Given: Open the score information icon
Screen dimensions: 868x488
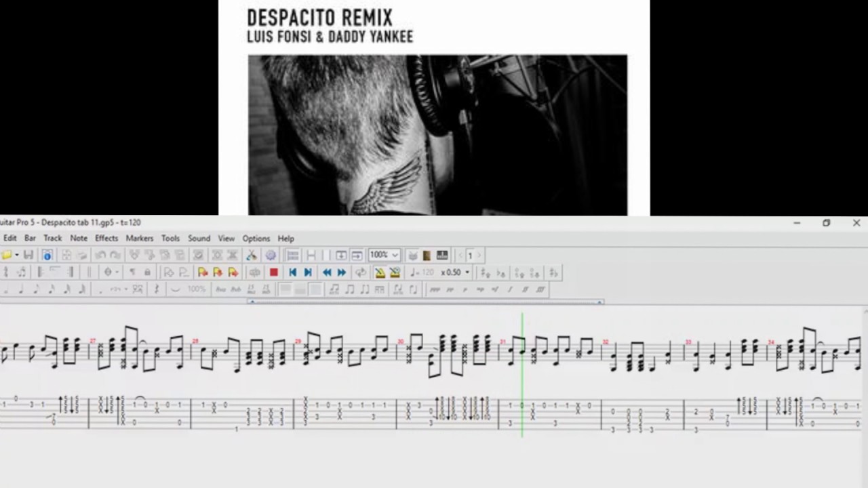Looking at the screenshot, I should click(x=47, y=255).
